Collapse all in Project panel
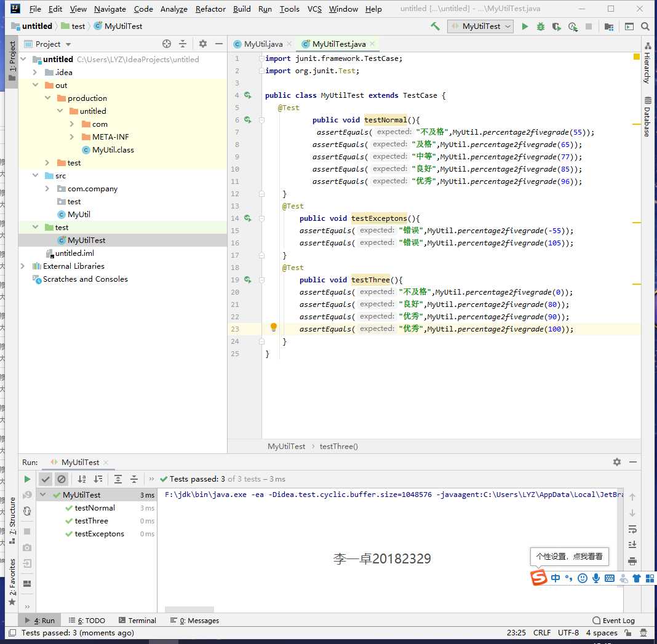The height and width of the screenshot is (644, 657). pos(183,44)
